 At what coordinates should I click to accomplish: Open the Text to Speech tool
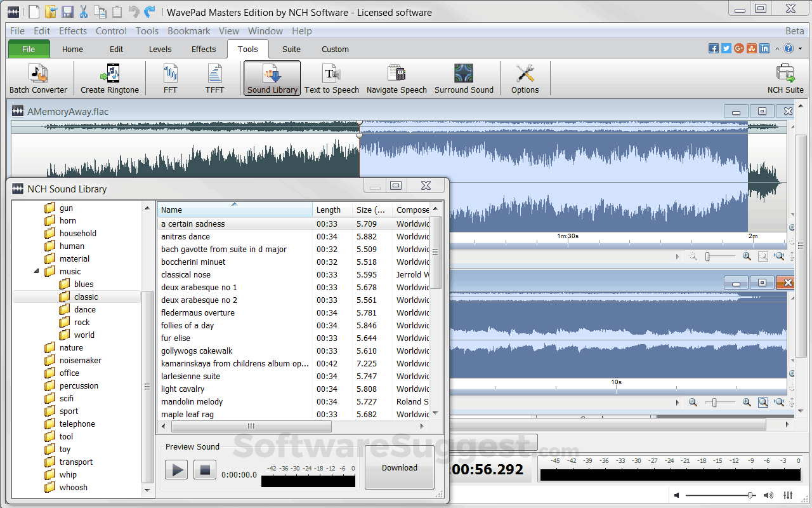pos(331,79)
